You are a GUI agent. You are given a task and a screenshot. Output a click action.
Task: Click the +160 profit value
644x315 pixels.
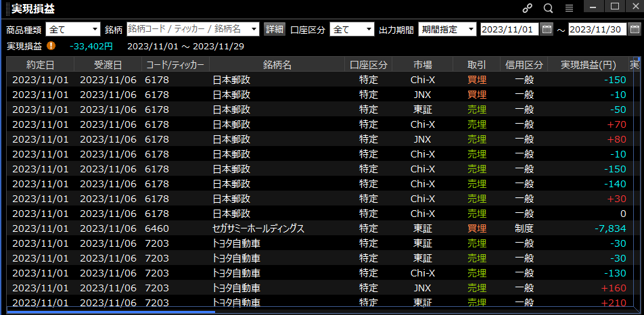tap(613, 288)
